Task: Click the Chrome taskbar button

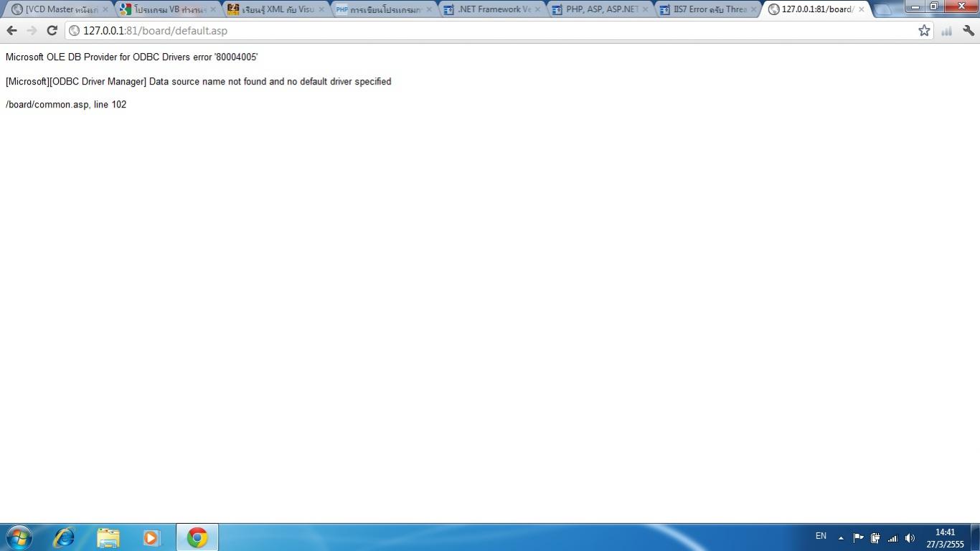Action: 197,537
